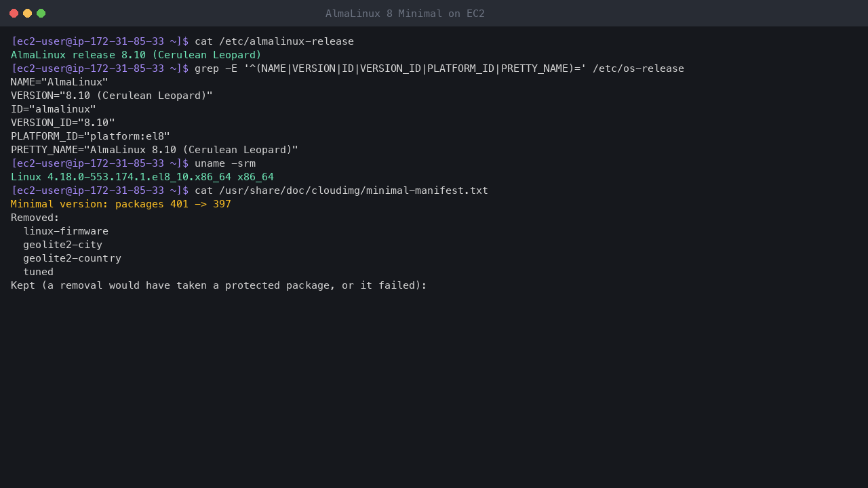The image size is (868, 488).
Task: Click the green maximize window button
Action: pyautogui.click(x=41, y=14)
